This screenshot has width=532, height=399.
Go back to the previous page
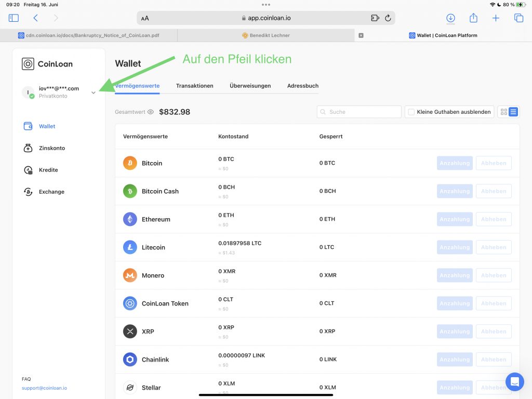35,18
